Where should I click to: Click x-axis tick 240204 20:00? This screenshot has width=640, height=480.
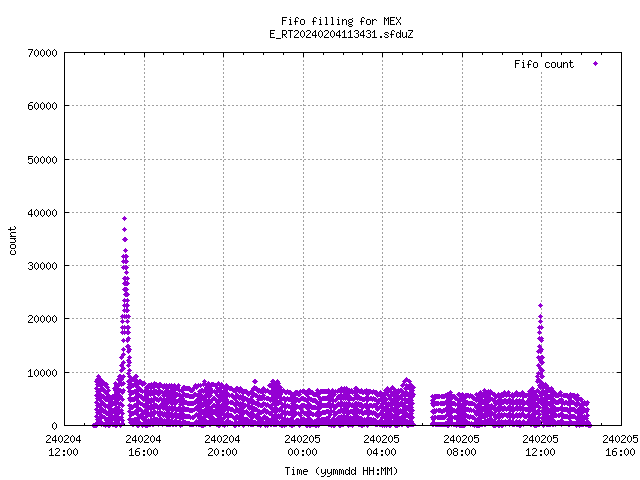222,446
